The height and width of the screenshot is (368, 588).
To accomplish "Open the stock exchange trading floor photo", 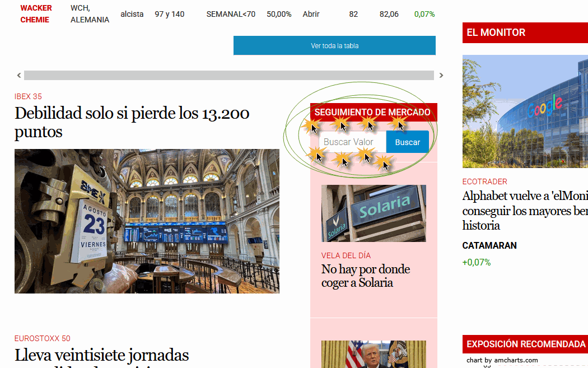I will [147, 221].
